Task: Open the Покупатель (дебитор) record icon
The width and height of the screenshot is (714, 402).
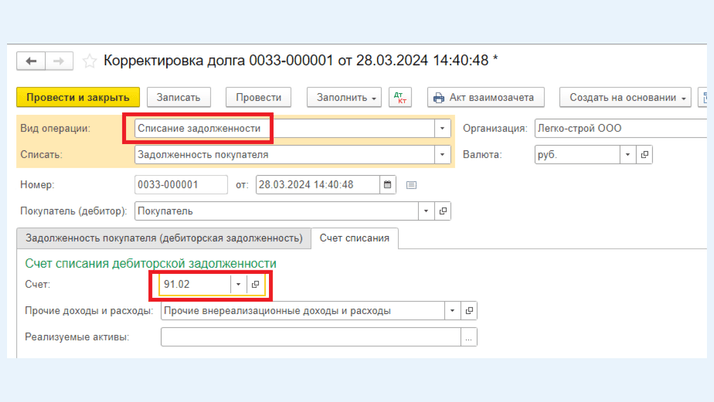Action: point(443,211)
